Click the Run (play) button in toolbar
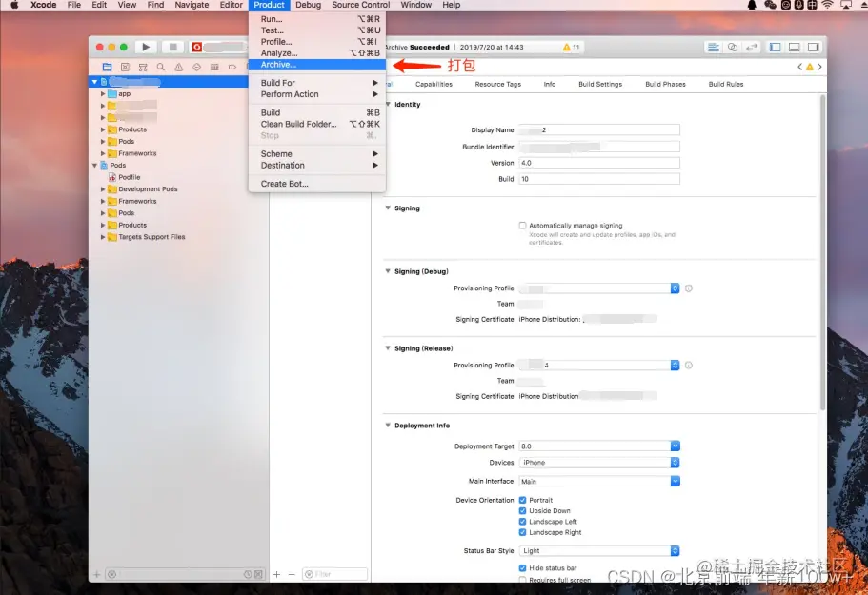Image resolution: width=868 pixels, height=595 pixels. (146, 47)
